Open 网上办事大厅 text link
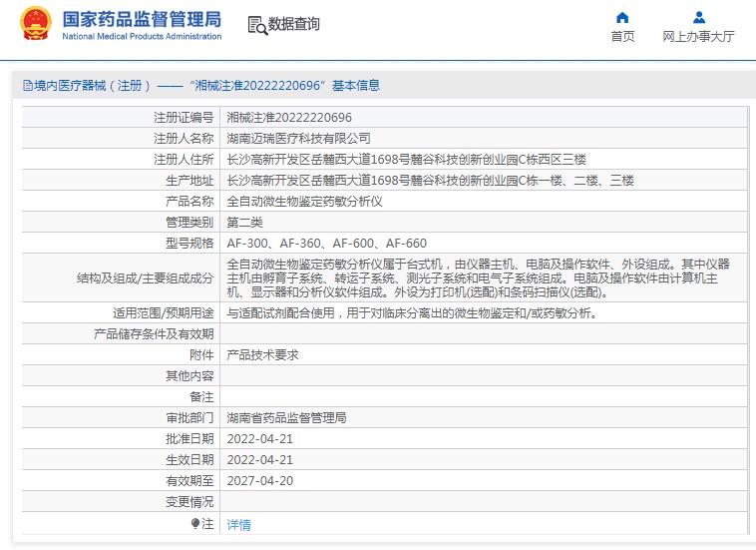 698,37
